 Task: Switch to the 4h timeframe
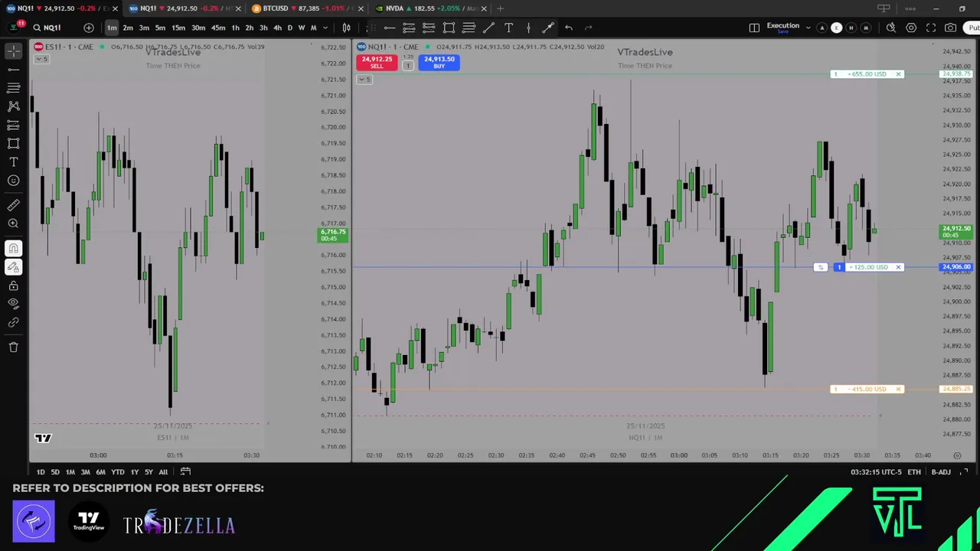[277, 28]
